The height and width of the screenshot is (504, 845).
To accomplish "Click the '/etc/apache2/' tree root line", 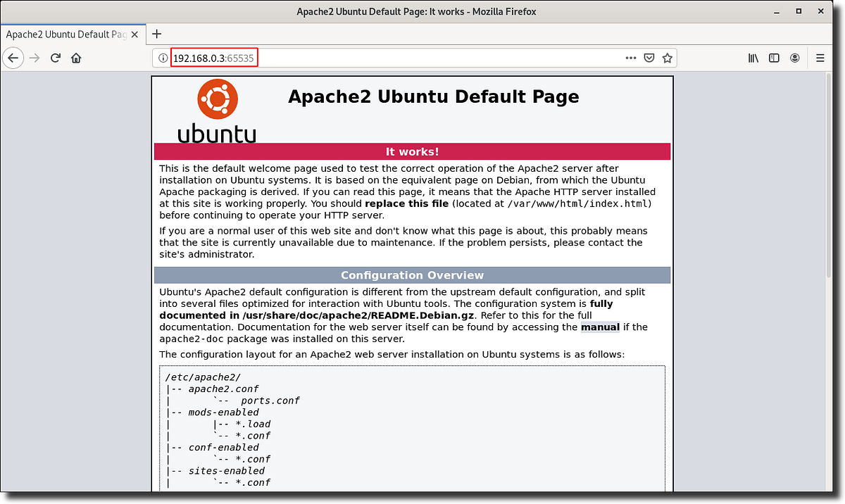I will [204, 377].
